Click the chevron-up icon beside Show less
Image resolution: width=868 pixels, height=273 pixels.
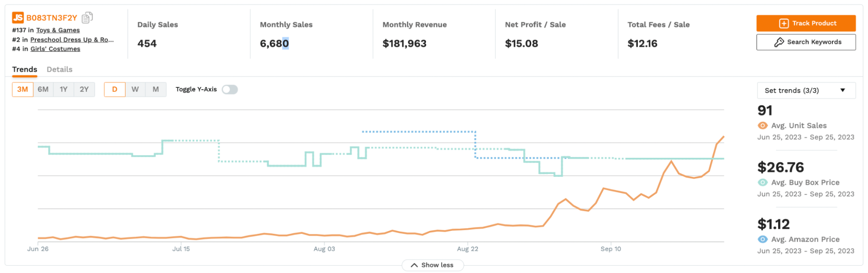click(414, 265)
